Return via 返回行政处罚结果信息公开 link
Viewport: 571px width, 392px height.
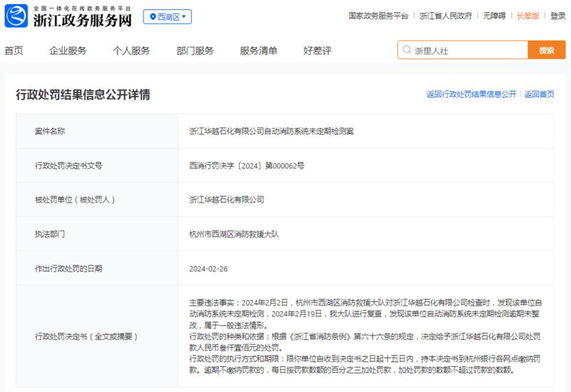[x=472, y=94]
